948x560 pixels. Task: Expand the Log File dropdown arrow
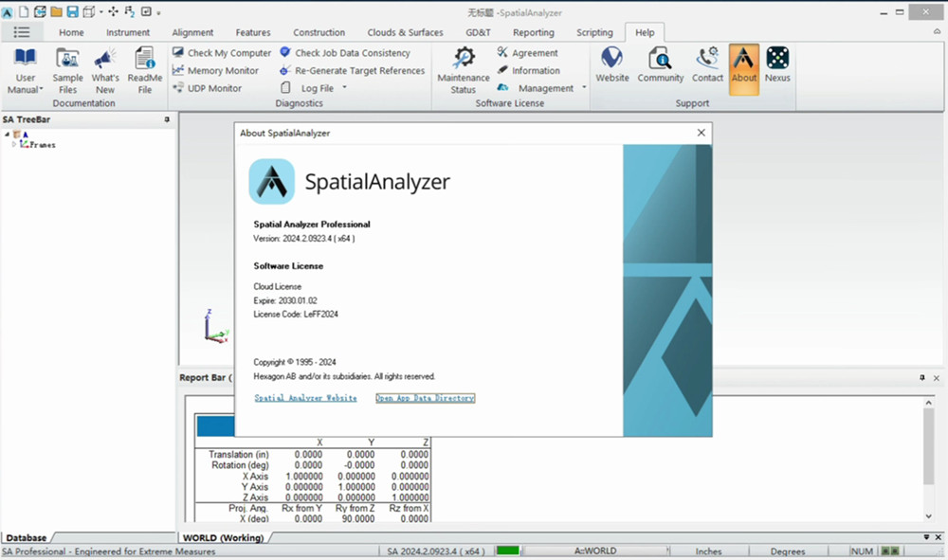pyautogui.click(x=345, y=87)
